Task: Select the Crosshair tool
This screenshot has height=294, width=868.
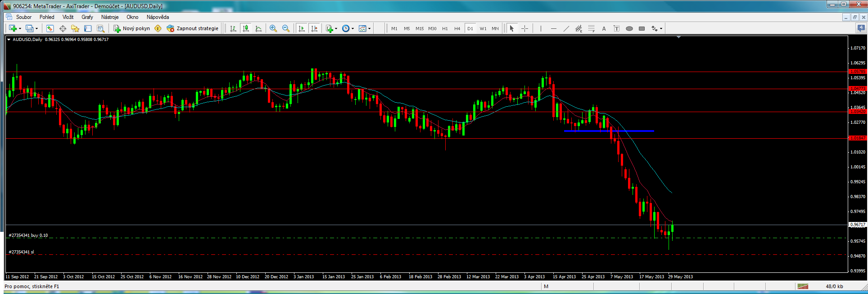Action: tap(524, 28)
